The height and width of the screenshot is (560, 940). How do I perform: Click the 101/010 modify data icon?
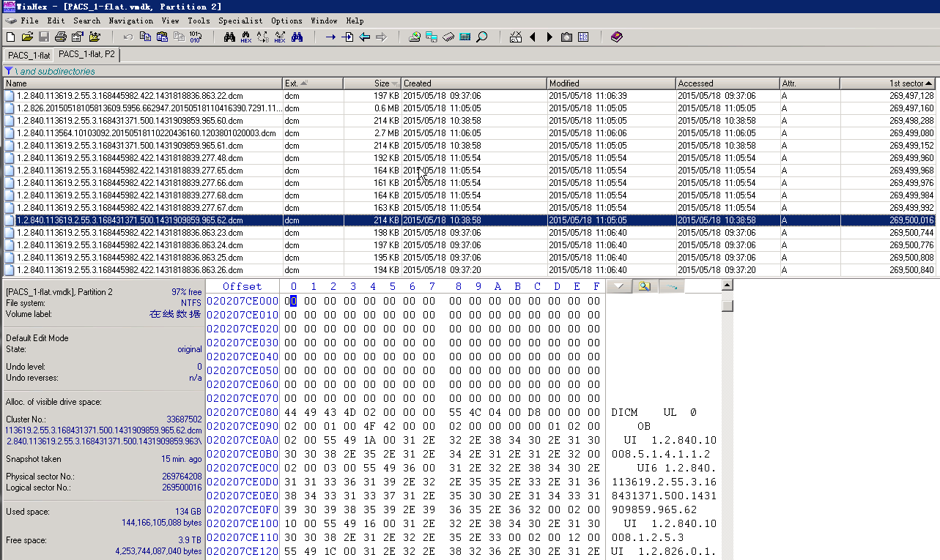[x=196, y=37]
